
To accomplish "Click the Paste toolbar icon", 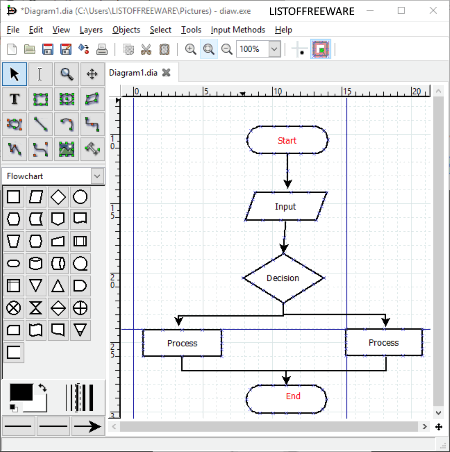I will point(164,49).
